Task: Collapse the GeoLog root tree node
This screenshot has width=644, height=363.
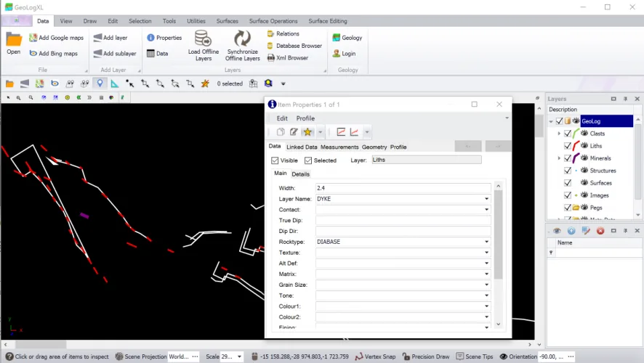Action: (551, 121)
